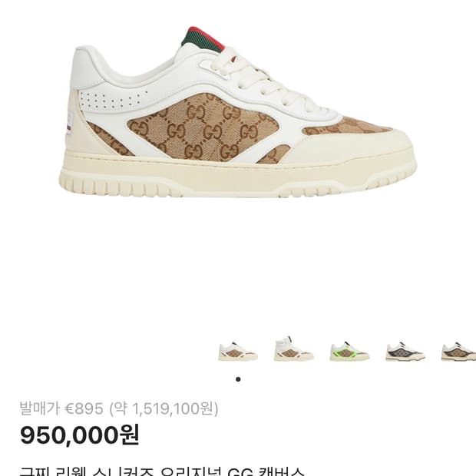Click the 950,000원 price text
Viewport: 476px width, 476px height.
coord(80,435)
